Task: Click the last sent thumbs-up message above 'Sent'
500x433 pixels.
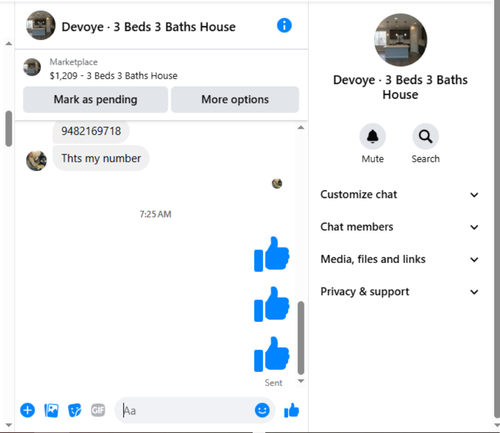Action: 272,354
